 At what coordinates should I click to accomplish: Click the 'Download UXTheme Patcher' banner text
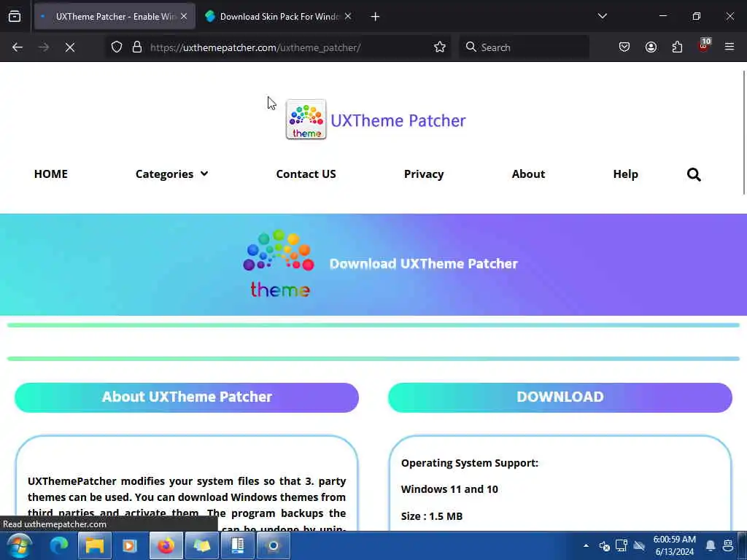point(424,264)
